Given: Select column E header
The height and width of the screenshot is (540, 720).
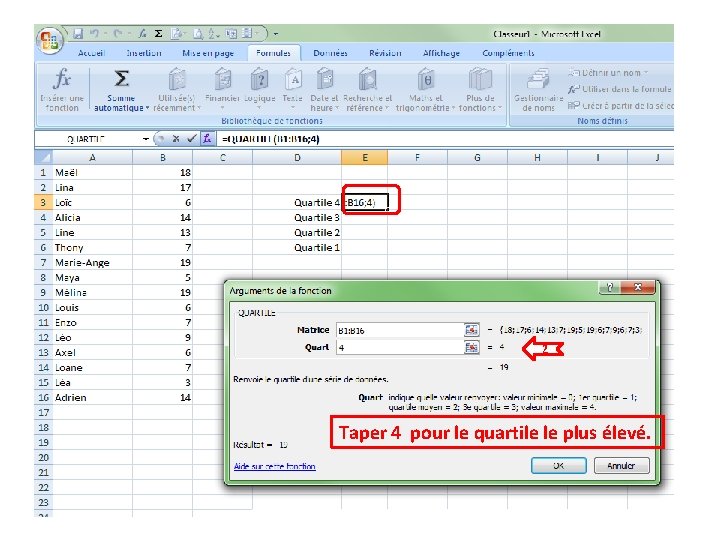Looking at the screenshot, I should pos(365,158).
